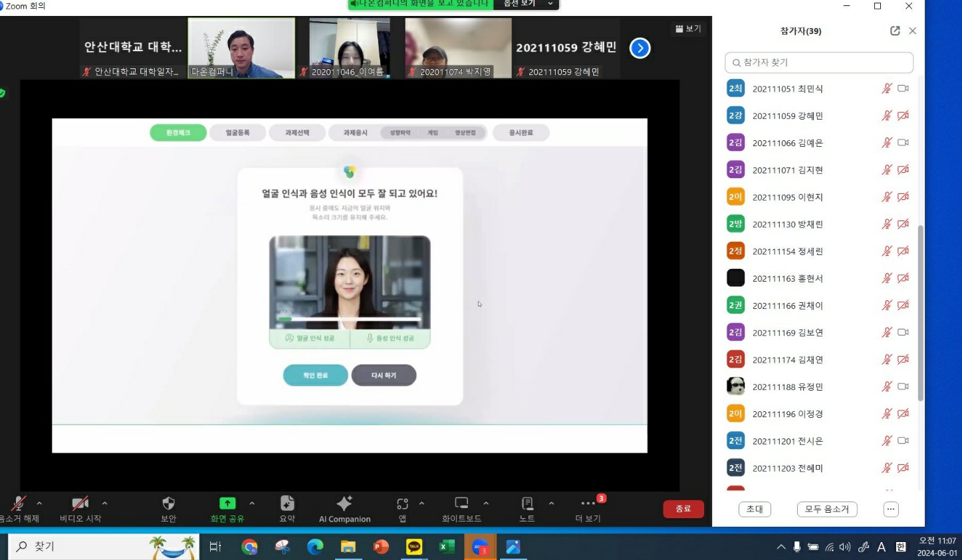The height and width of the screenshot is (560, 962).
Task: Click the 초대 invite button
Action: (755, 509)
